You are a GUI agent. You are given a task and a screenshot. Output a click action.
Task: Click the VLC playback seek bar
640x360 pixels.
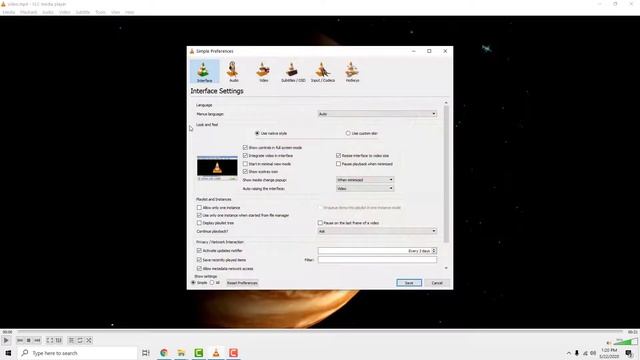(320, 332)
